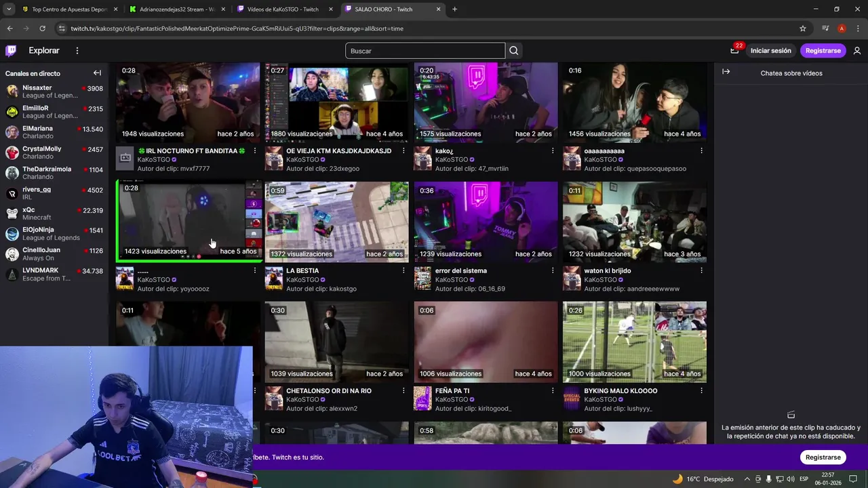This screenshot has height=488, width=868.
Task: Bookmark this page with the star icon
Action: tap(803, 28)
